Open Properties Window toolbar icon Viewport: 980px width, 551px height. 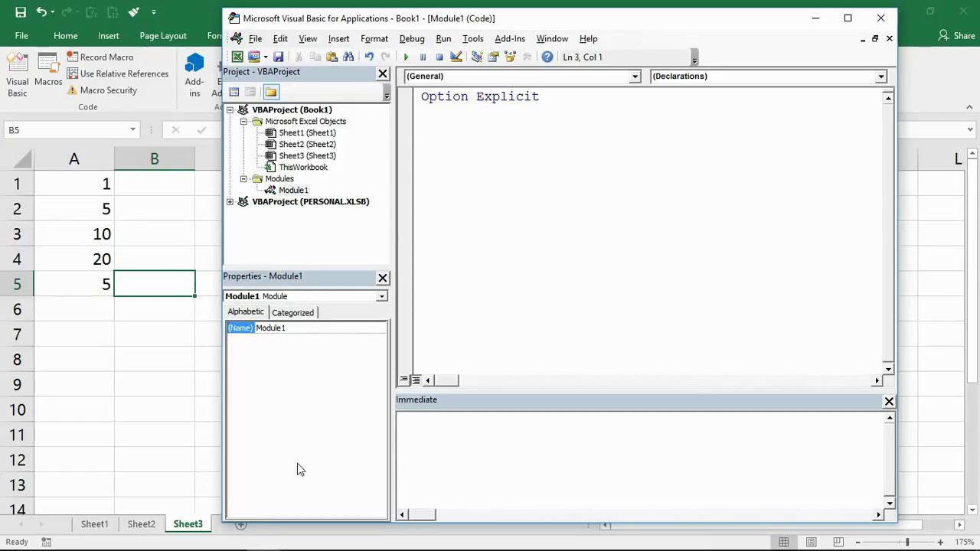493,57
